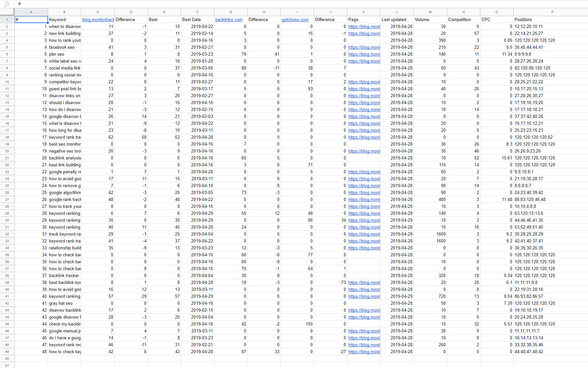Click the 'Best Date' header cell
This screenshot has width=588, height=368.
coord(197,20)
